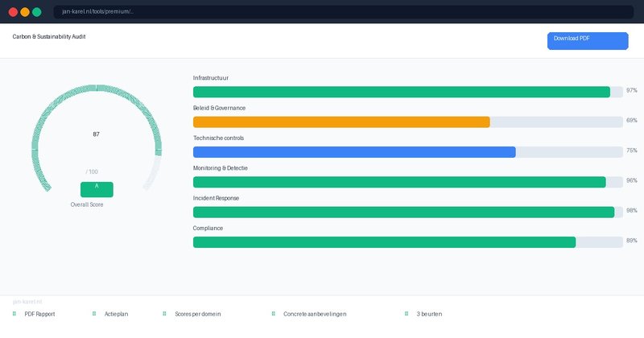The image size is (644, 338).
Task: Open the Actieplan item
Action: pos(116,314)
